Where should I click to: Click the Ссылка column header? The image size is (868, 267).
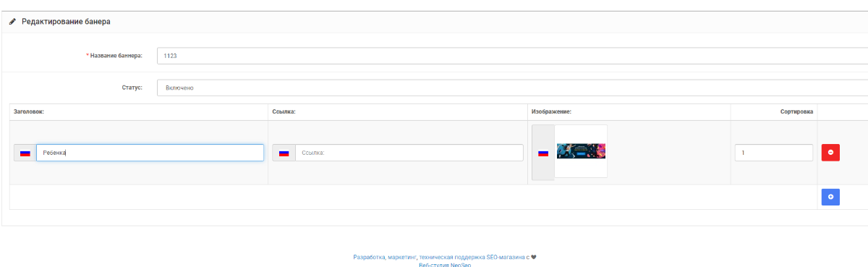pyautogui.click(x=284, y=111)
